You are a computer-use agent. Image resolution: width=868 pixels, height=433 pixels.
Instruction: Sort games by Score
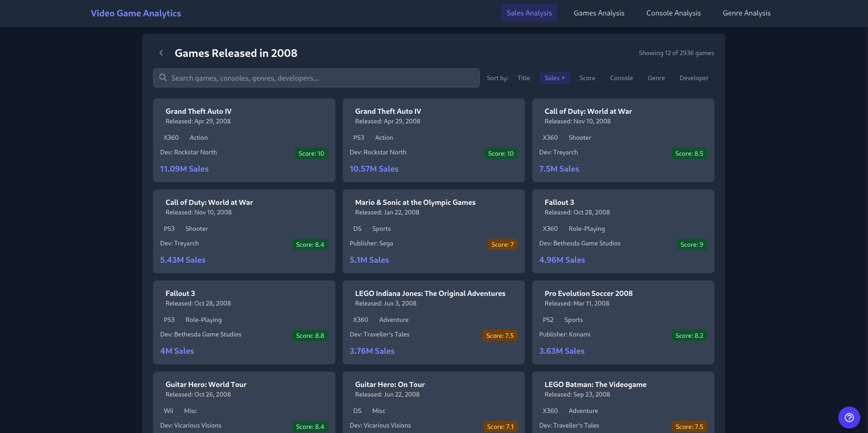[x=587, y=78]
